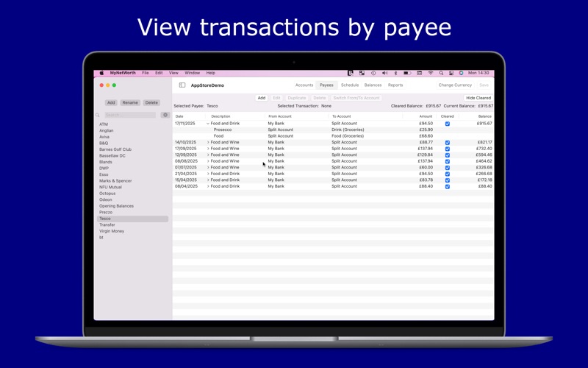The width and height of the screenshot is (588, 368).
Task: Expand the 21/04/2025 Food and Drink split
Action: [x=208, y=174]
